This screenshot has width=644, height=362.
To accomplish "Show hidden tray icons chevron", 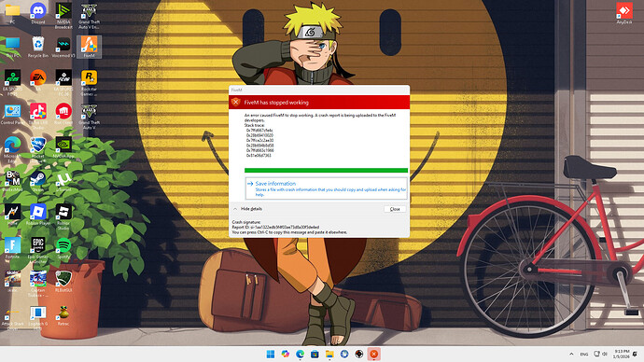I will pos(571,354).
